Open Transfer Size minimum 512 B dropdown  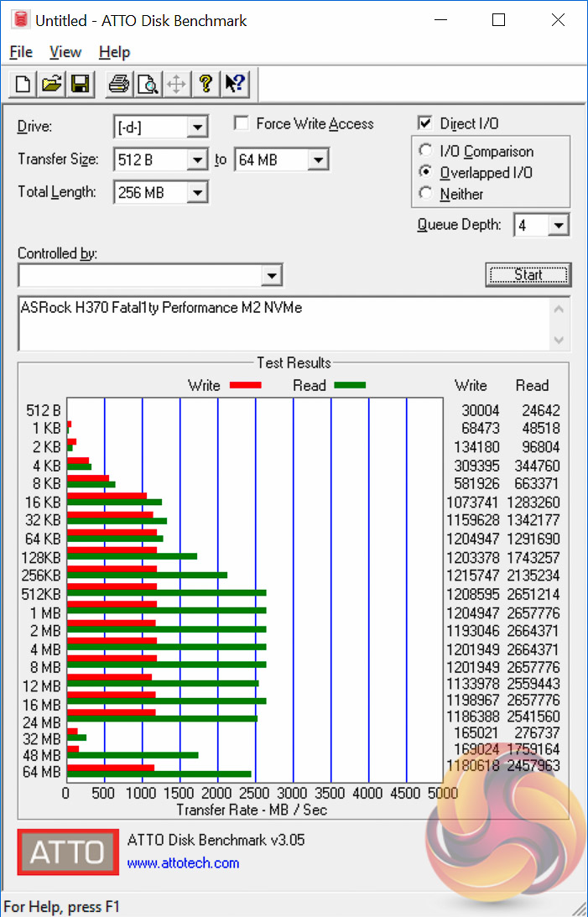click(198, 159)
